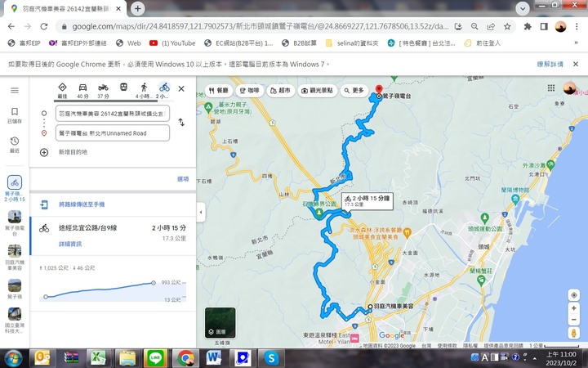Reload the current page
This screenshot has height=368, width=588.
[44, 26]
